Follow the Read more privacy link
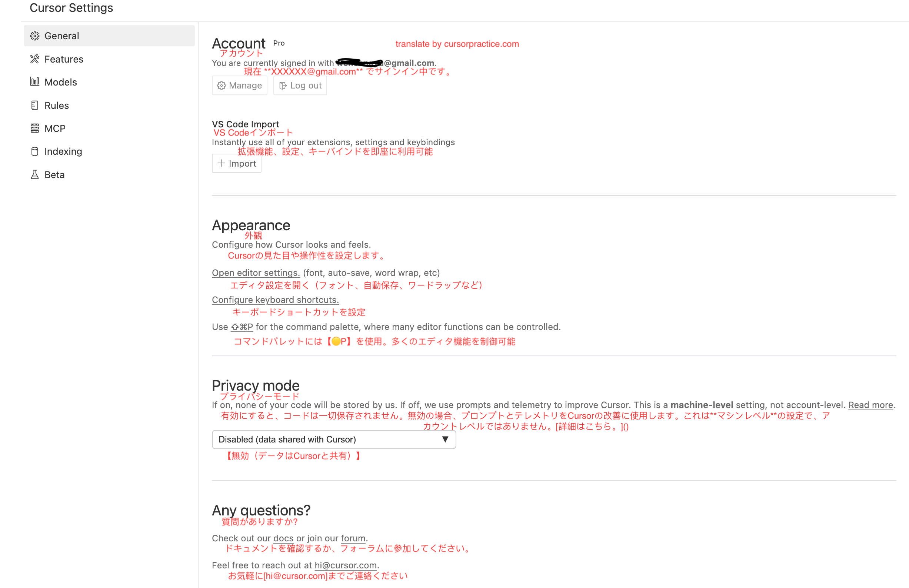The width and height of the screenshot is (909, 588). click(870, 405)
